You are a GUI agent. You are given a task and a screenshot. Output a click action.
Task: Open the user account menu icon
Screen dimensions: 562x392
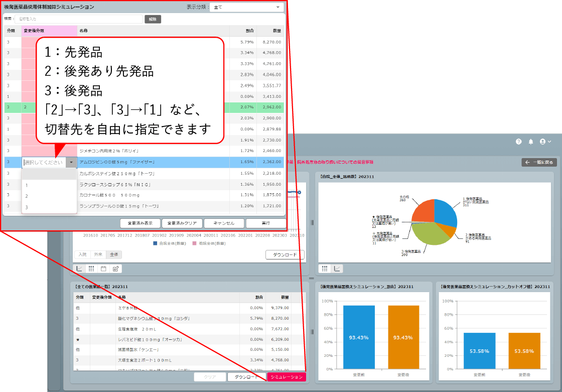tap(545, 142)
